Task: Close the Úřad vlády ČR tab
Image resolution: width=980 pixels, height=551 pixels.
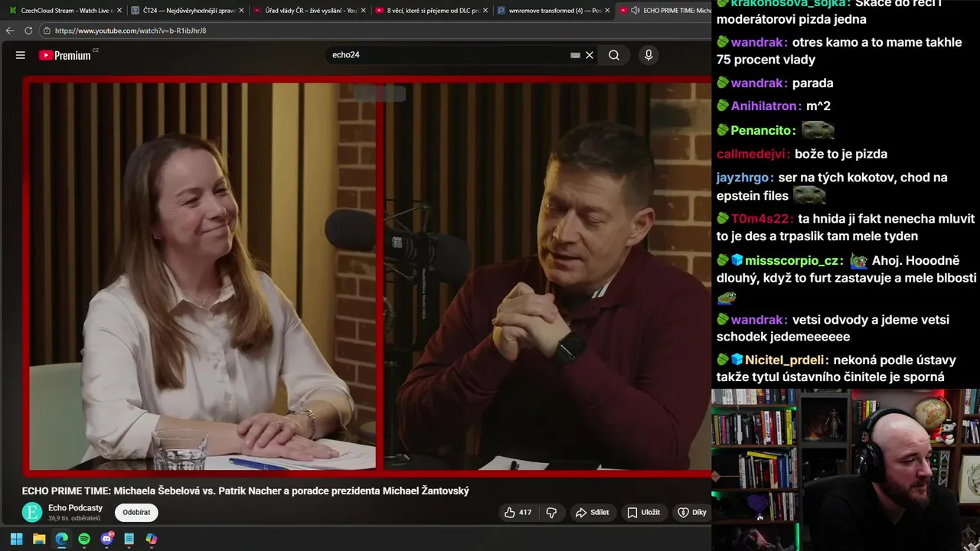Action: coord(363,11)
